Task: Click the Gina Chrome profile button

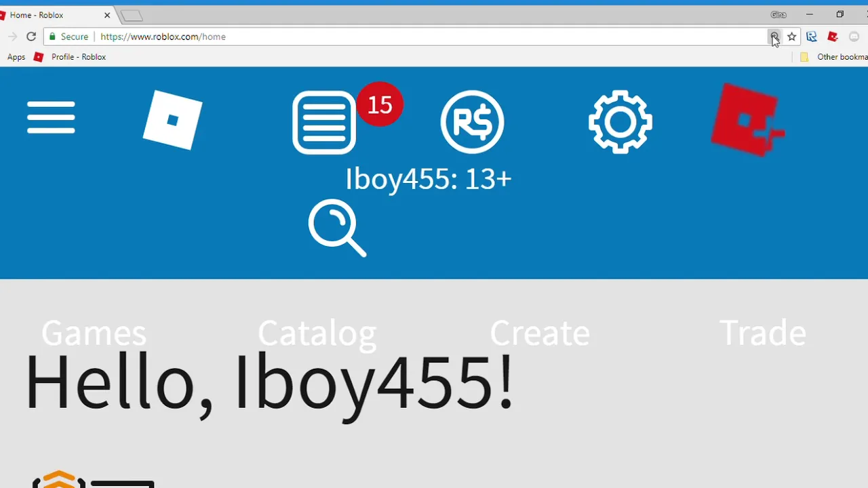Action: (778, 14)
